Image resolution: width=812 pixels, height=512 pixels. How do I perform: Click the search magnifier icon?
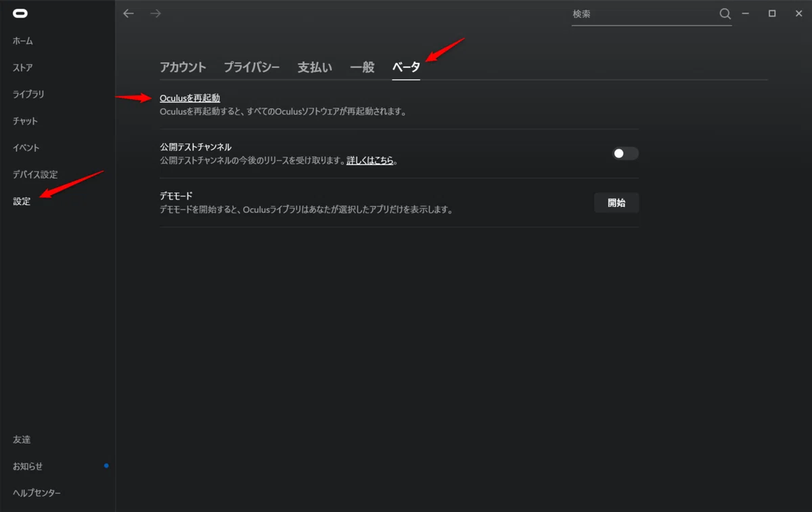pyautogui.click(x=725, y=14)
